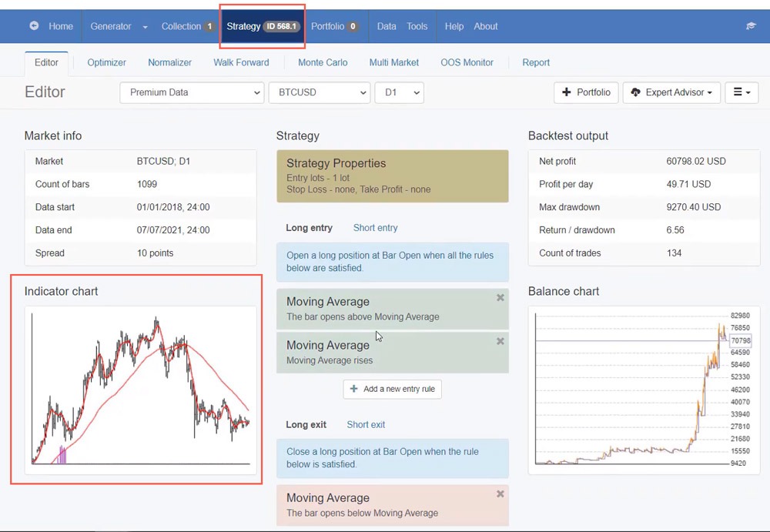
Task: Click 'Add a new entry rule' button
Action: tap(392, 389)
